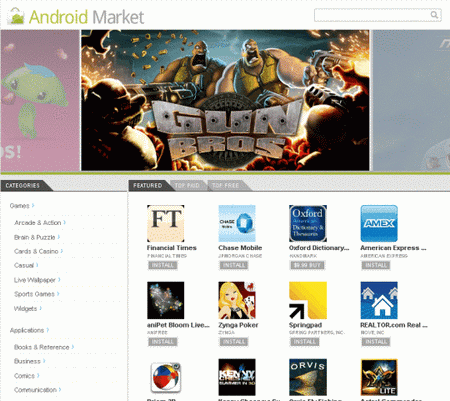Screen dimensions: 450x401
Task: Open the American Express AMEX icon
Action: click(x=379, y=223)
